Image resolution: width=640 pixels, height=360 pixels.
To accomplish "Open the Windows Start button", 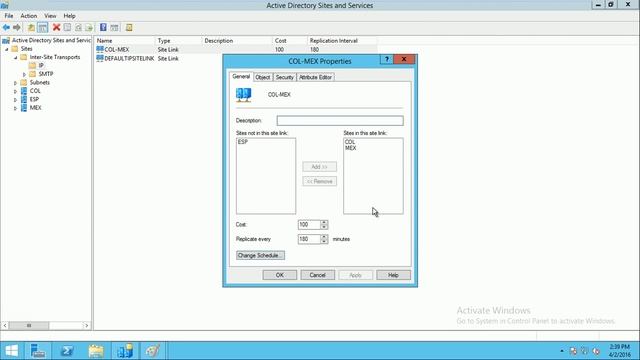I will 11,351.
